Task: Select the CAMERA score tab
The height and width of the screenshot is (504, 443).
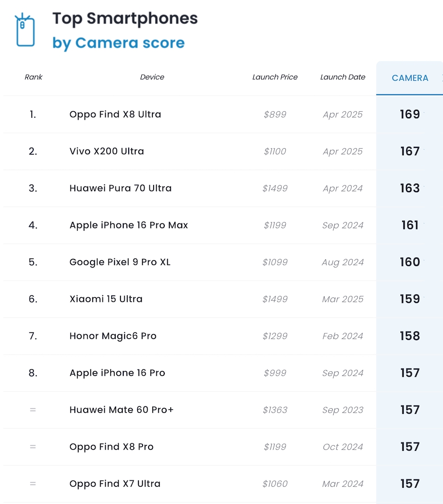Action: [410, 78]
